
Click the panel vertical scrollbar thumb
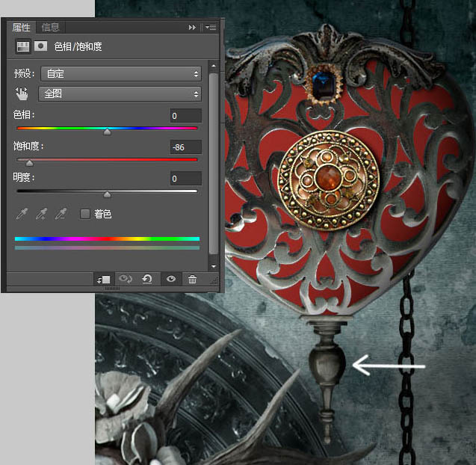coord(214,164)
